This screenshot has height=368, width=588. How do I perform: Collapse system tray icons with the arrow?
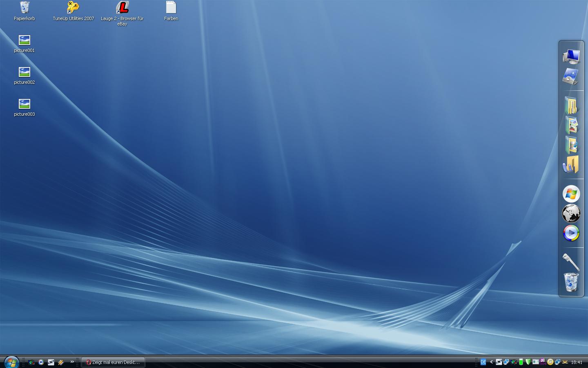(x=491, y=362)
